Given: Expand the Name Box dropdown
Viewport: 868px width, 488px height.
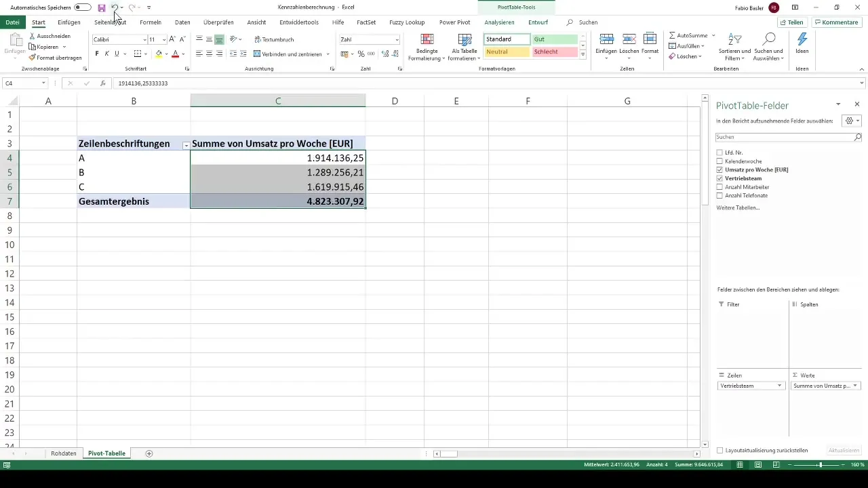Looking at the screenshot, I should coord(43,83).
